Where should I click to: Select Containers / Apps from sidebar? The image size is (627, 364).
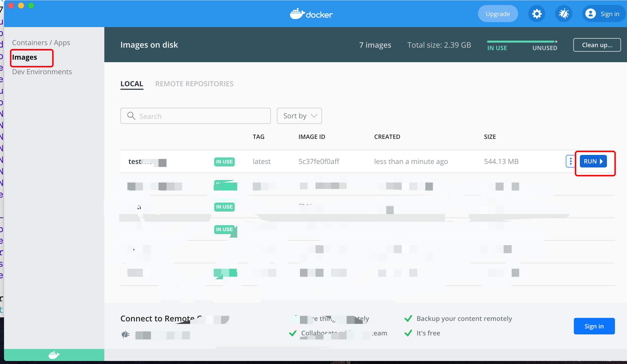click(41, 42)
